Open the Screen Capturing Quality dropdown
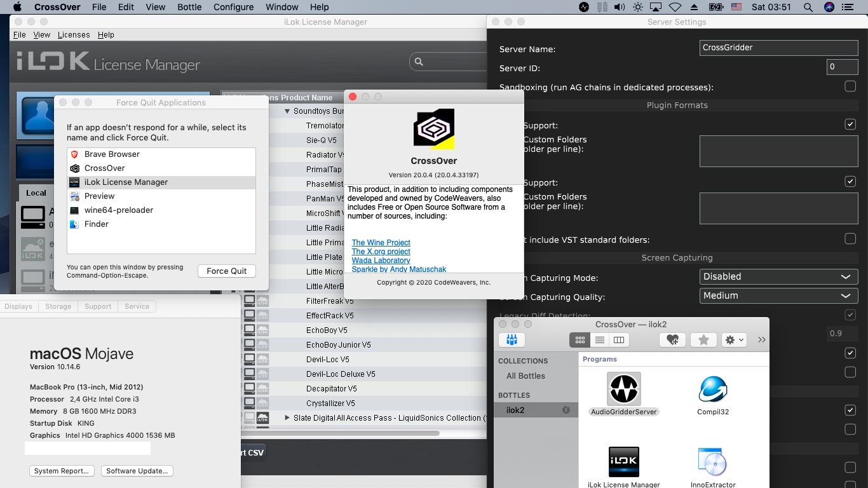 (x=779, y=295)
